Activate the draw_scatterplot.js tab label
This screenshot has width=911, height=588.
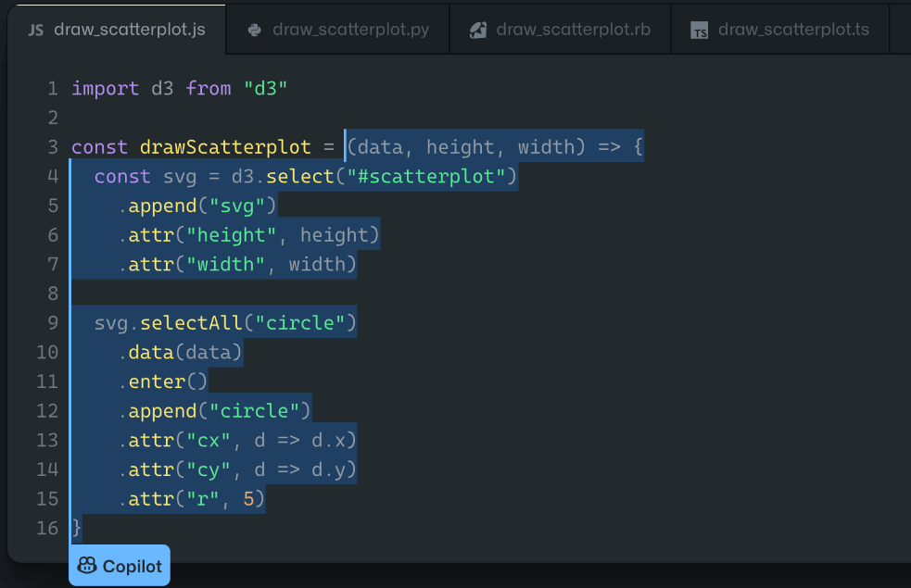[x=128, y=30]
